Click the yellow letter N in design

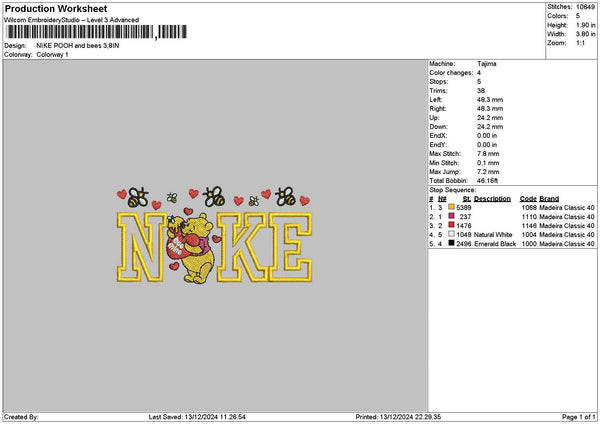click(142, 247)
